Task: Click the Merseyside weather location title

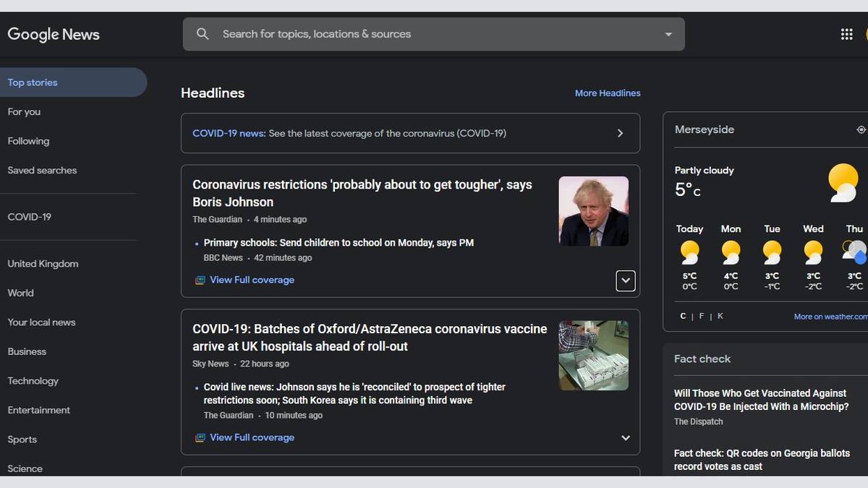Action: [x=705, y=129]
